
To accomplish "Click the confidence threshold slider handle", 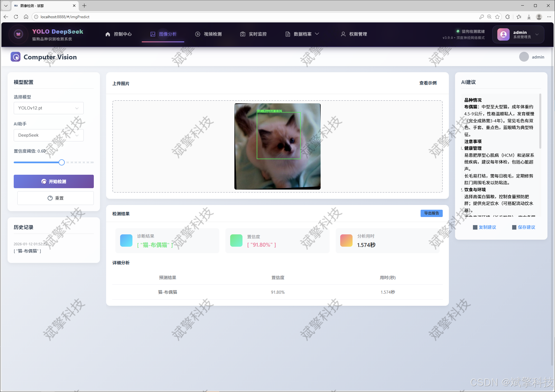I will [62, 162].
